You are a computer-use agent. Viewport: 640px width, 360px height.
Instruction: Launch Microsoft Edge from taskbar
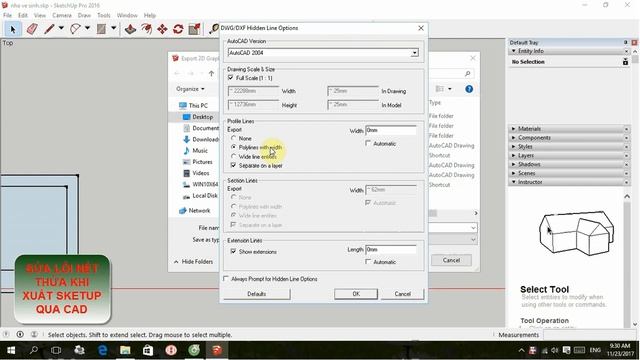[102, 350]
